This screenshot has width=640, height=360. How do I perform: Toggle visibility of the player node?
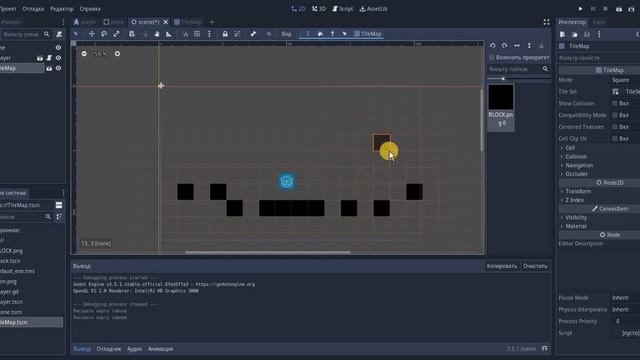58,58
